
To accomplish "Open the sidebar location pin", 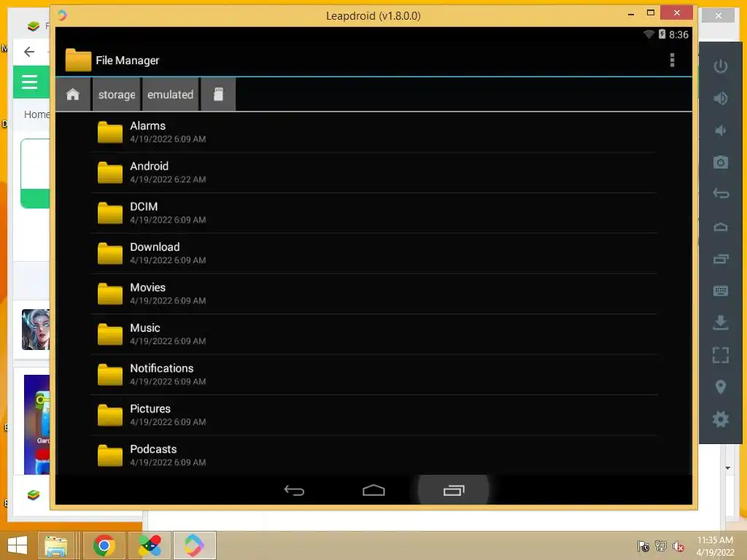I will 720,386.
